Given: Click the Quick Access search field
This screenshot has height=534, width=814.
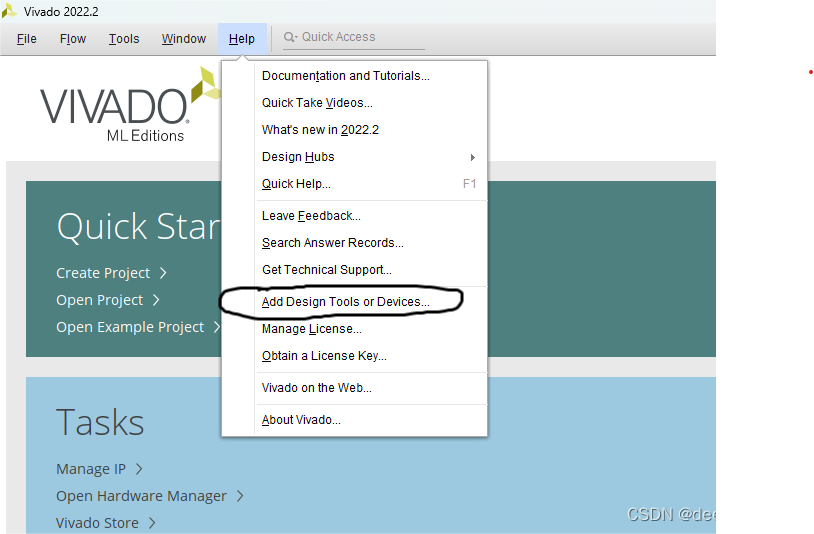Looking at the screenshot, I should (354, 37).
